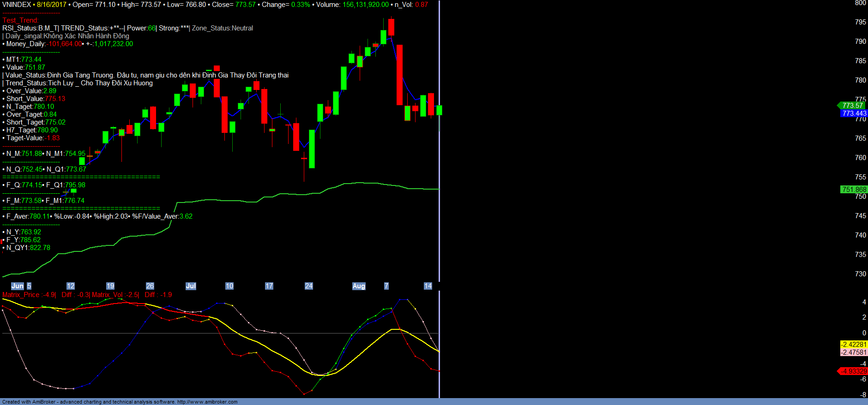Image resolution: width=868 pixels, height=405 pixels.
Task: Click the red Test_Trend indicator title
Action: [x=20, y=20]
